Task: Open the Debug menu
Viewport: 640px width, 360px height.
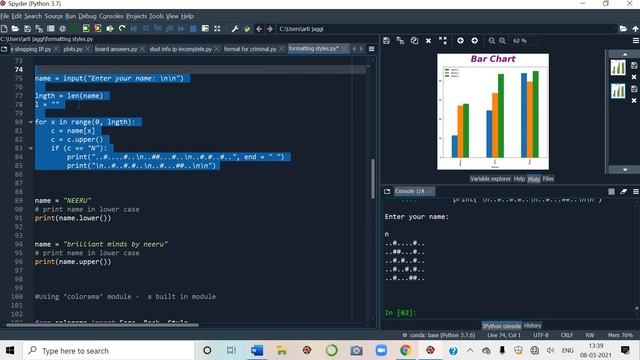Action: coord(87,16)
